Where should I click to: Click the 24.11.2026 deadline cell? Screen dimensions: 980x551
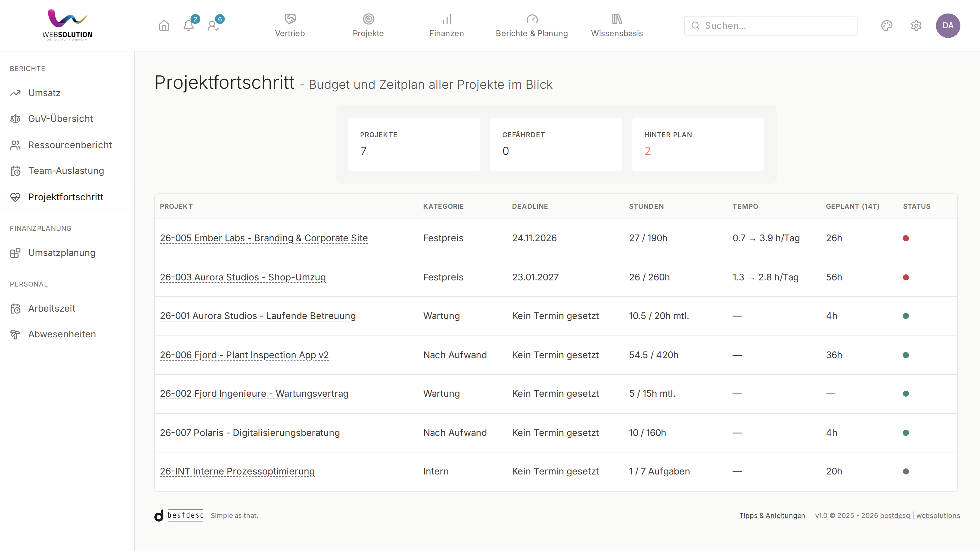[534, 238]
